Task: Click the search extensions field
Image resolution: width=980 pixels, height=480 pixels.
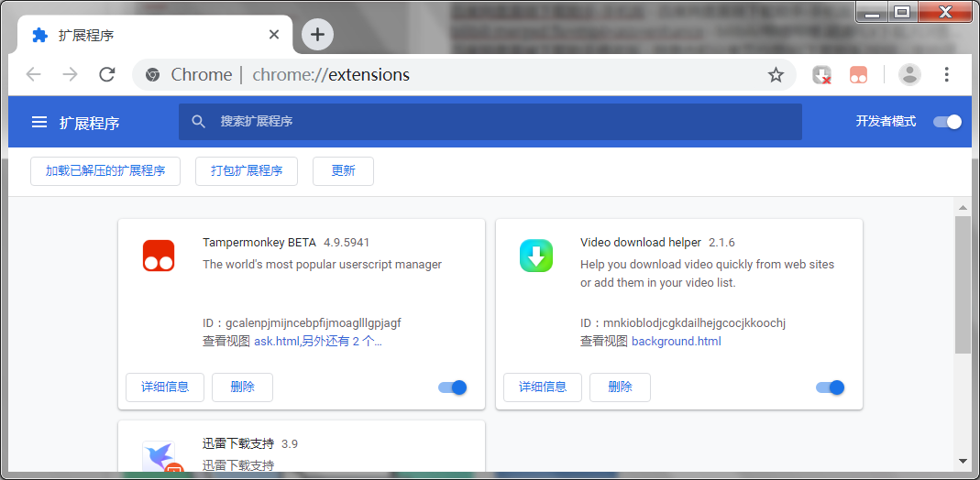Action: pos(490,122)
